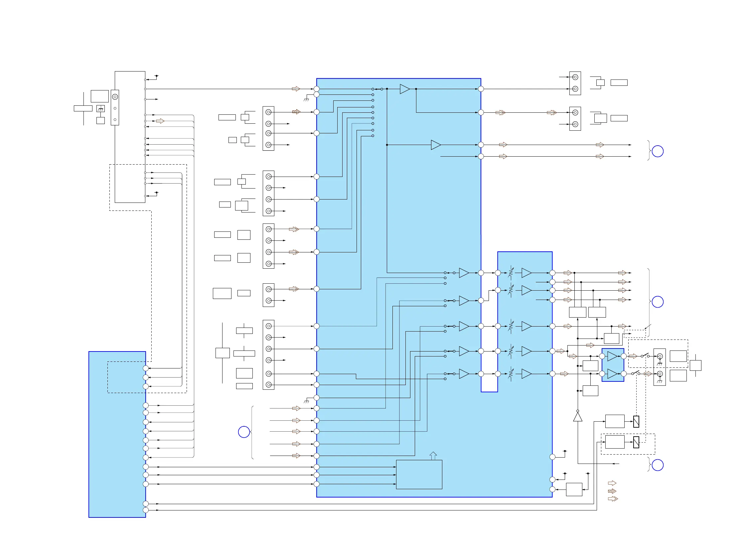The width and height of the screenshot is (745, 560).
Task: Select the tall blue block at the far left
Action: pos(117,434)
